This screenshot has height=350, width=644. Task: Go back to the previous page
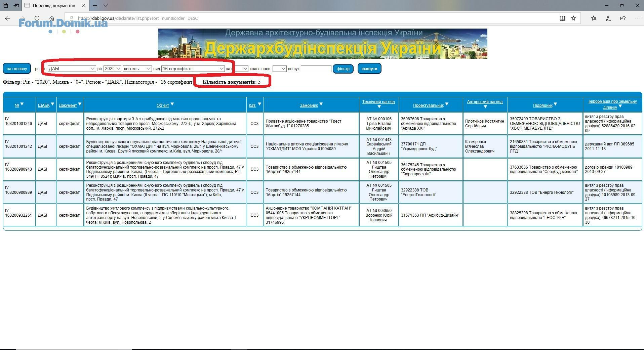7,18
